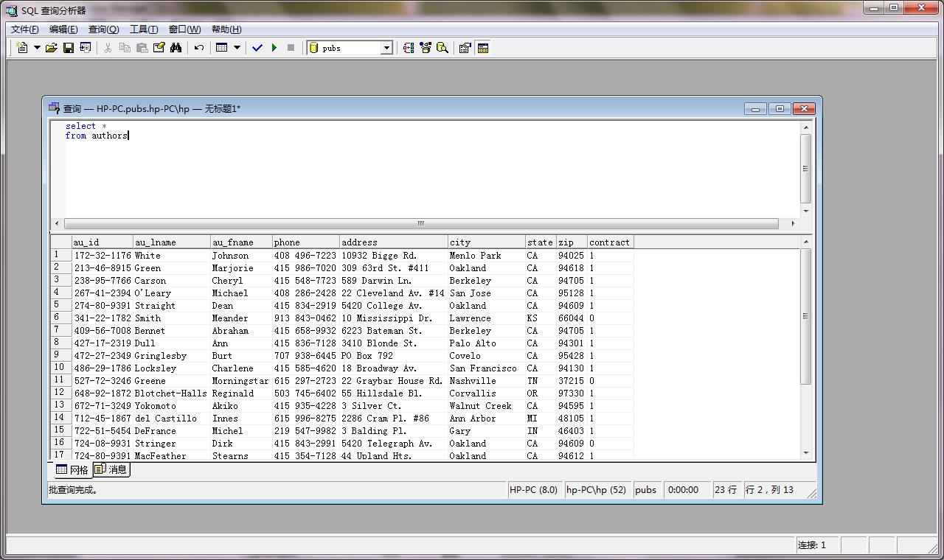The width and height of the screenshot is (944, 560).
Task: Click the Undo arrow icon
Action: [x=198, y=48]
